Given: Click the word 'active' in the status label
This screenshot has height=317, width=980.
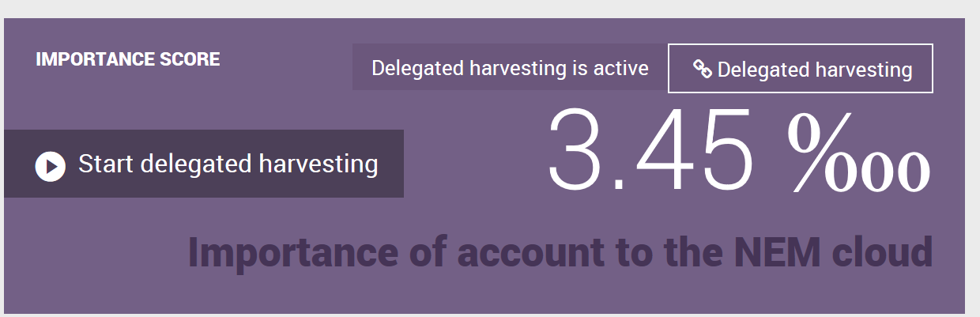Looking at the screenshot, I should pos(621,68).
